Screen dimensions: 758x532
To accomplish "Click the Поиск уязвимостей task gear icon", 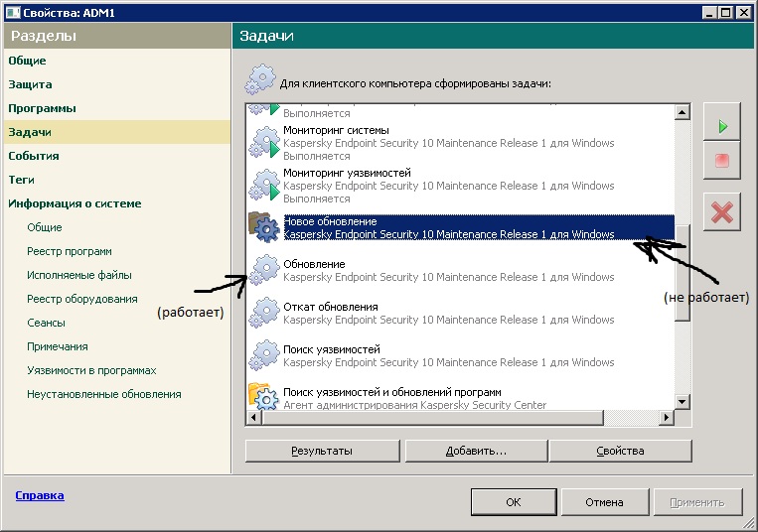I will click(264, 355).
